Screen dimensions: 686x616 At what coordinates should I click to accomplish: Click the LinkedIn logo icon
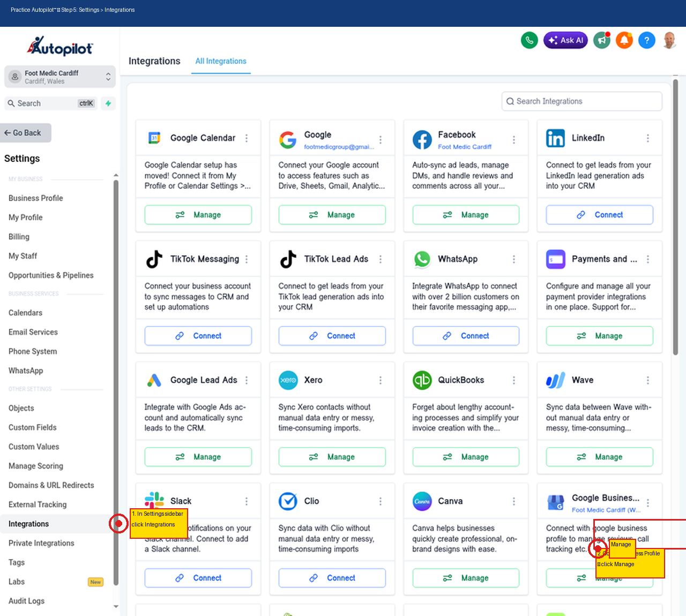555,138
